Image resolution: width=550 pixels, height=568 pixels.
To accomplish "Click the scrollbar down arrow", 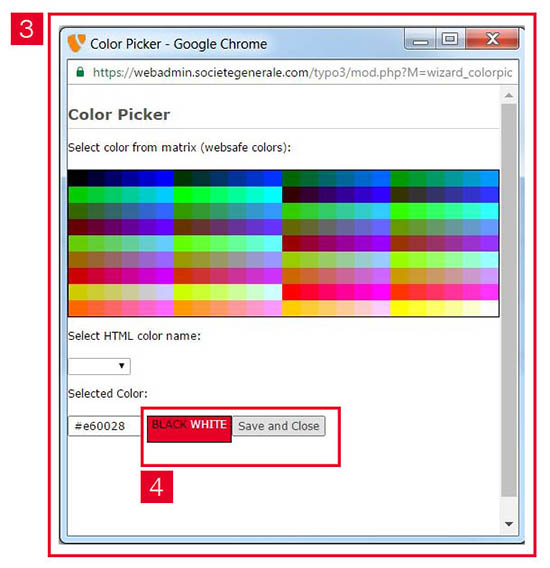I will [x=509, y=524].
